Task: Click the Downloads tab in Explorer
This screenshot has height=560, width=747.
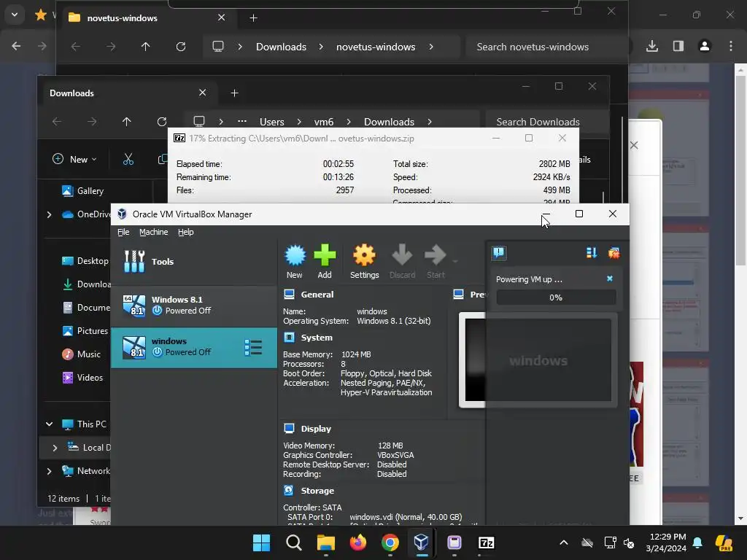Action: 128,93
